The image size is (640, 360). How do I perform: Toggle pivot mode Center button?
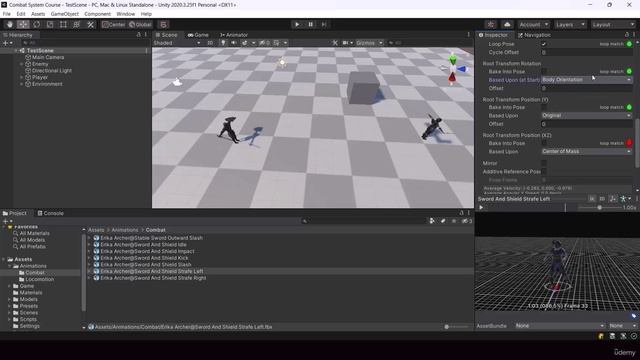point(114,24)
